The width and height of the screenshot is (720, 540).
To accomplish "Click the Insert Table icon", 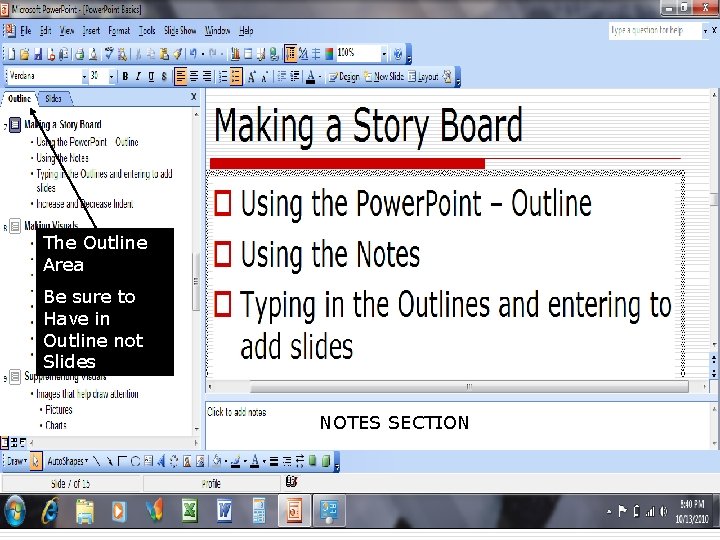I will [248, 54].
